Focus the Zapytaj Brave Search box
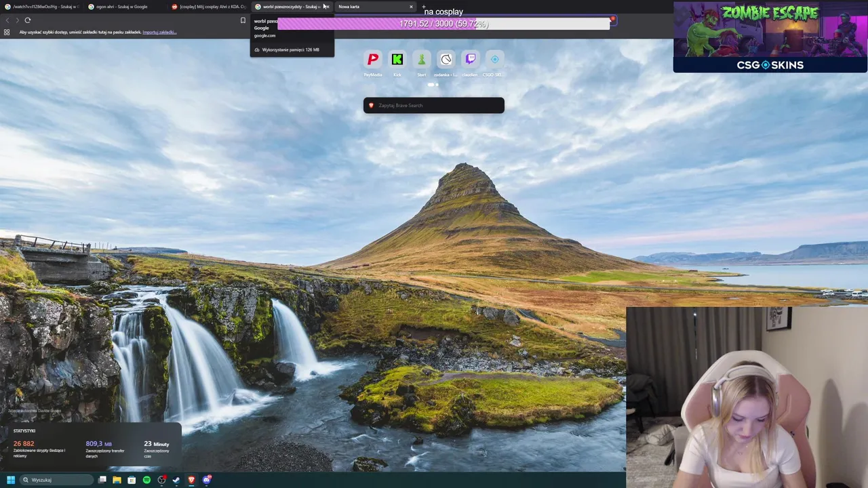The image size is (868, 488). tap(434, 105)
